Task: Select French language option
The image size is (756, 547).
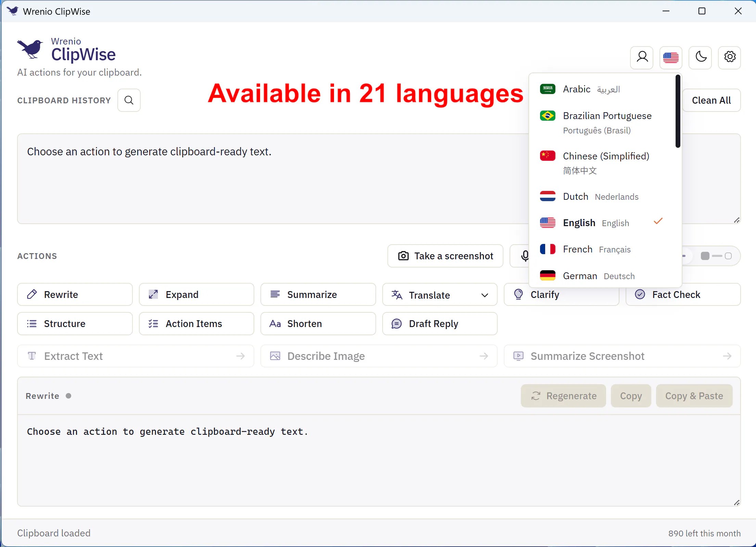Action: [602, 249]
